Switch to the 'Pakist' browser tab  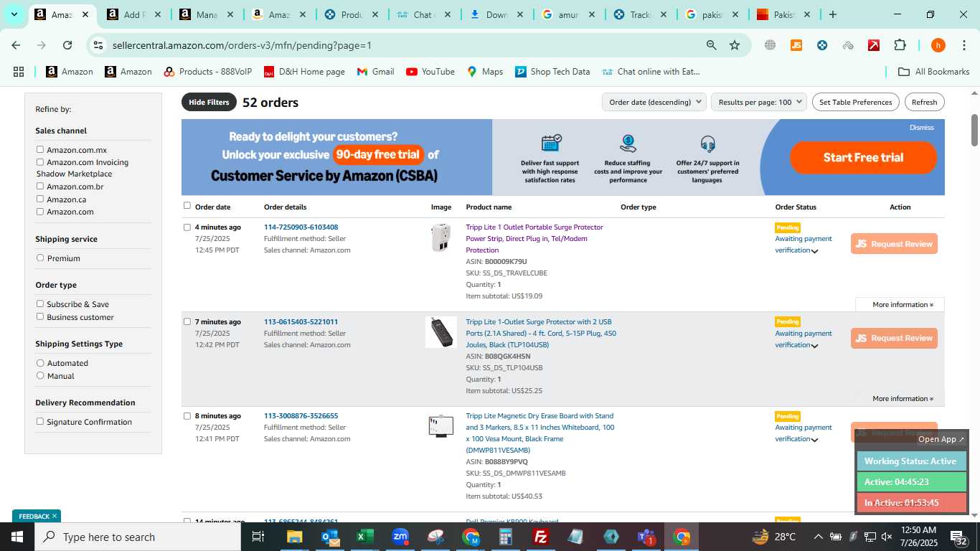tap(784, 14)
